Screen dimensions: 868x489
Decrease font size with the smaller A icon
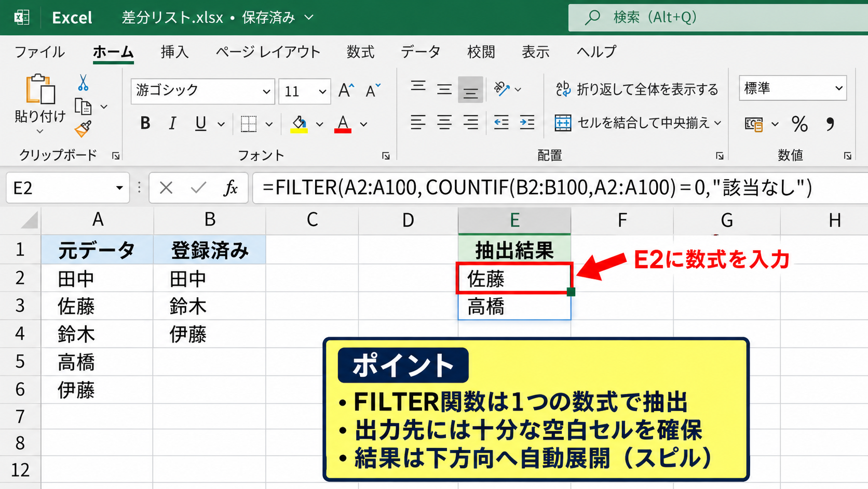click(373, 90)
